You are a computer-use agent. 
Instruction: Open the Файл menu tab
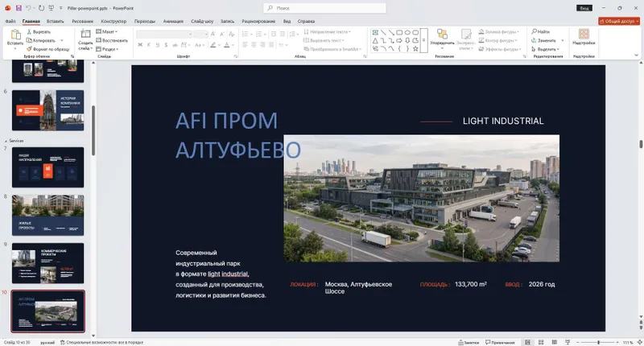click(x=10, y=21)
